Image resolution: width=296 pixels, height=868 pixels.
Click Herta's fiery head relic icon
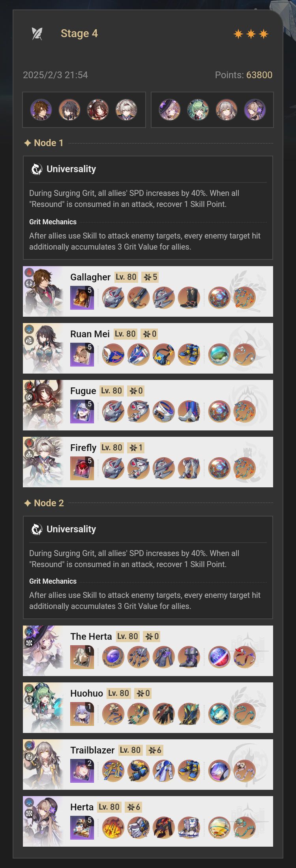(x=113, y=828)
